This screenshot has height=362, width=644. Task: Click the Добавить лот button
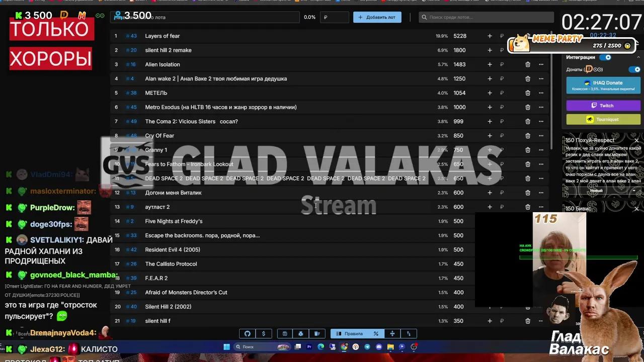[x=377, y=17]
